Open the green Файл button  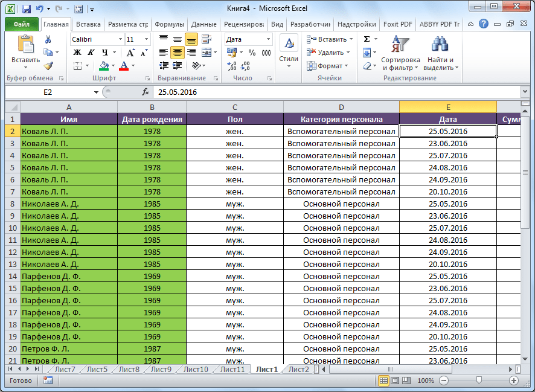pos(21,24)
